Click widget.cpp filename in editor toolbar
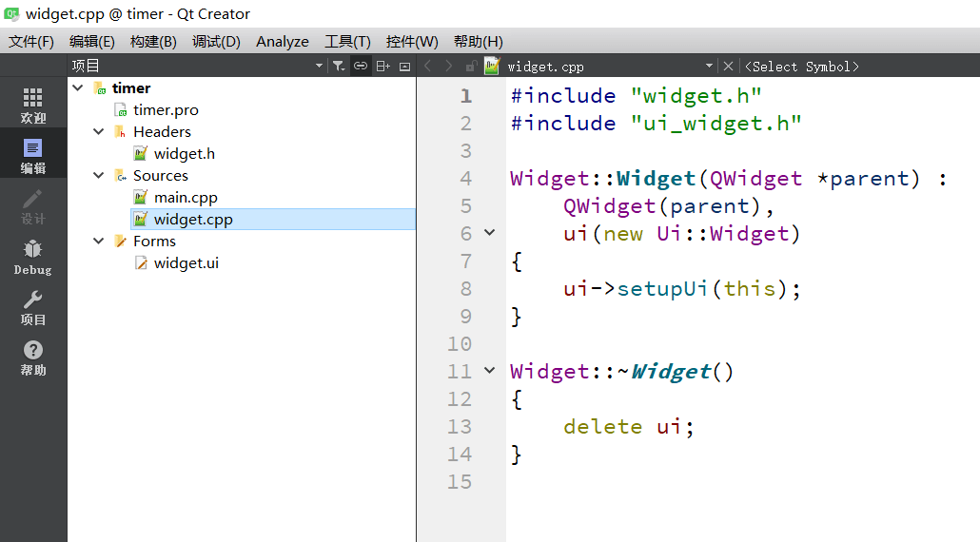The height and width of the screenshot is (542, 980). (545, 67)
